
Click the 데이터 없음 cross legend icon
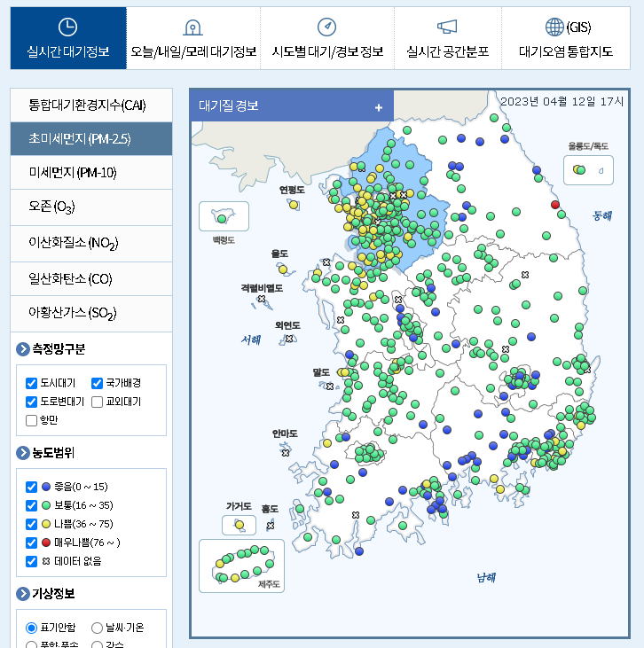coord(46,561)
